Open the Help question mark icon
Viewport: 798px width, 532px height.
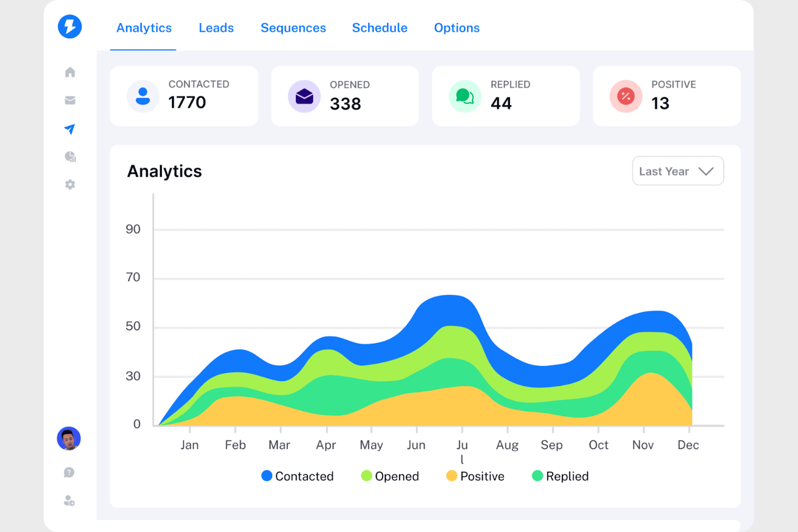pos(68,472)
